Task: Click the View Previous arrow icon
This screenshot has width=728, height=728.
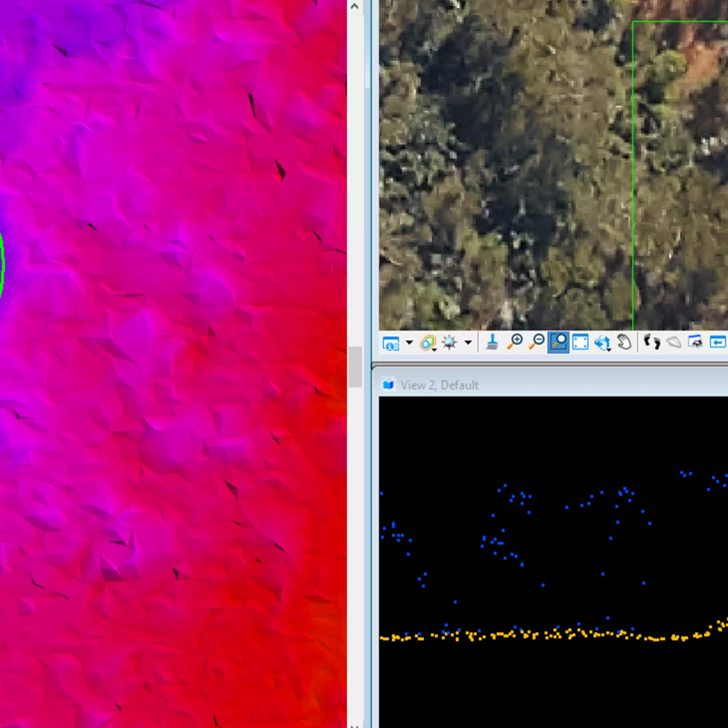Action: tap(718, 342)
